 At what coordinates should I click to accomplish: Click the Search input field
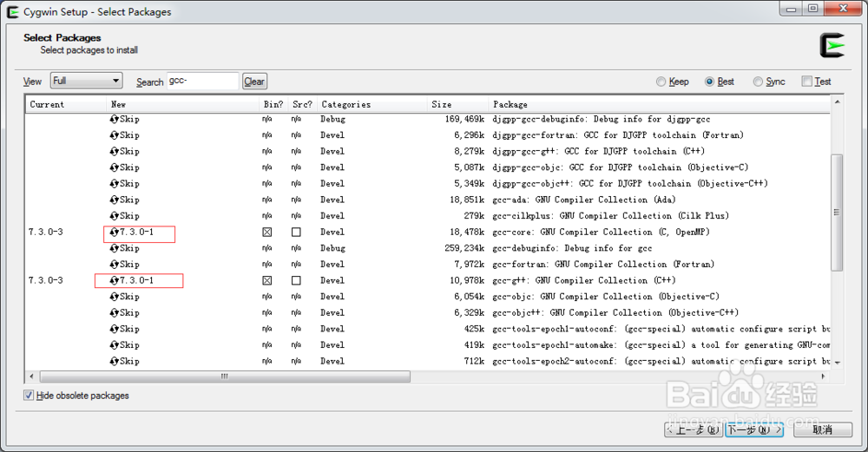202,81
